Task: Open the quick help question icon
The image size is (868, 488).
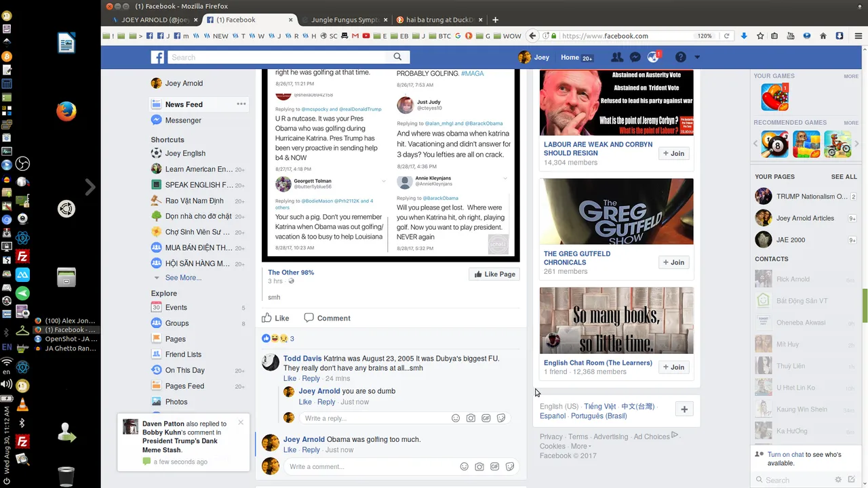Action: coord(680,58)
